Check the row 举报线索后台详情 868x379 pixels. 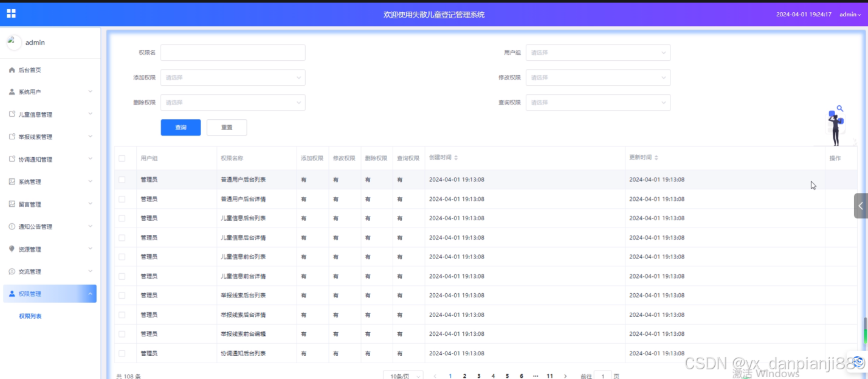[122, 315]
